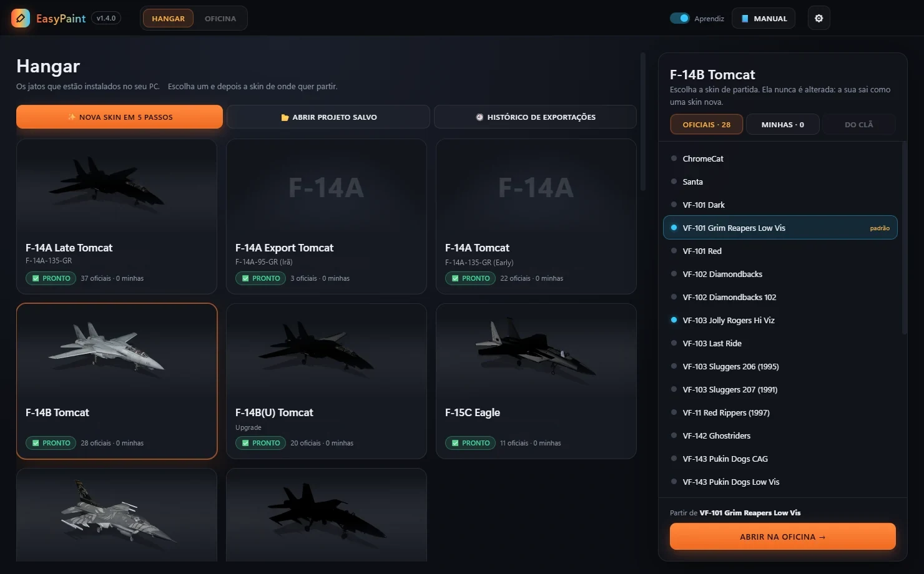The width and height of the screenshot is (924, 574).
Task: Click the v1.4.0 version badge
Action: coord(106,18)
